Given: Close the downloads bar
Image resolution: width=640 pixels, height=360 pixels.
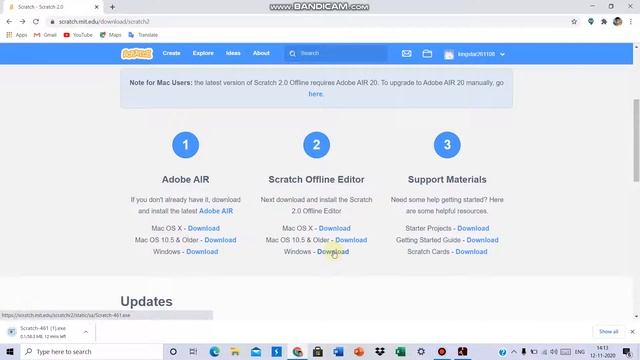Looking at the screenshot, I should 632,332.
